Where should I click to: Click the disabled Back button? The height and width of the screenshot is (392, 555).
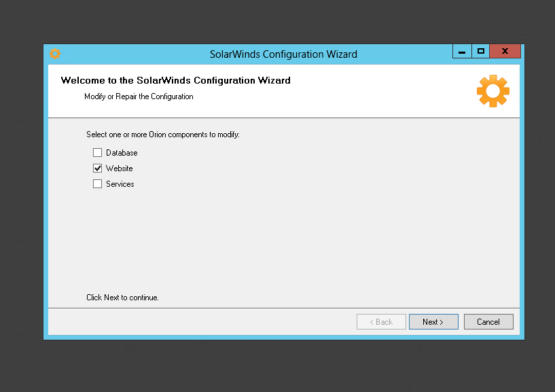[381, 321]
